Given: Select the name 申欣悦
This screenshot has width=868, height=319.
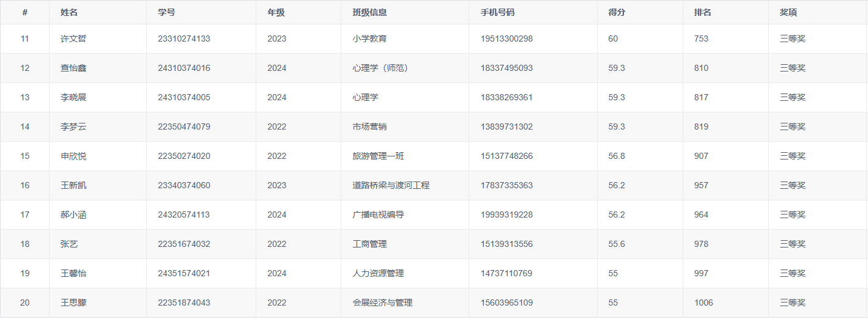Looking at the screenshot, I should pyautogui.click(x=73, y=156).
